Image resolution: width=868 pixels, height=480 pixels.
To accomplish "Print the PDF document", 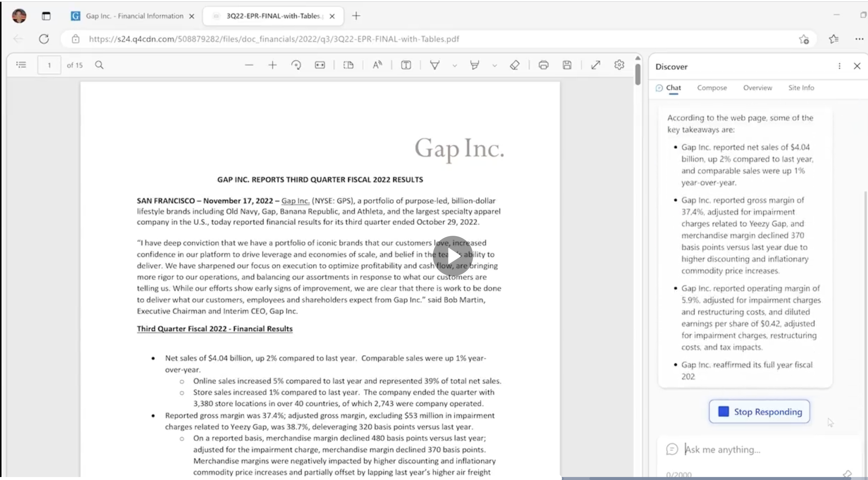I will [543, 65].
